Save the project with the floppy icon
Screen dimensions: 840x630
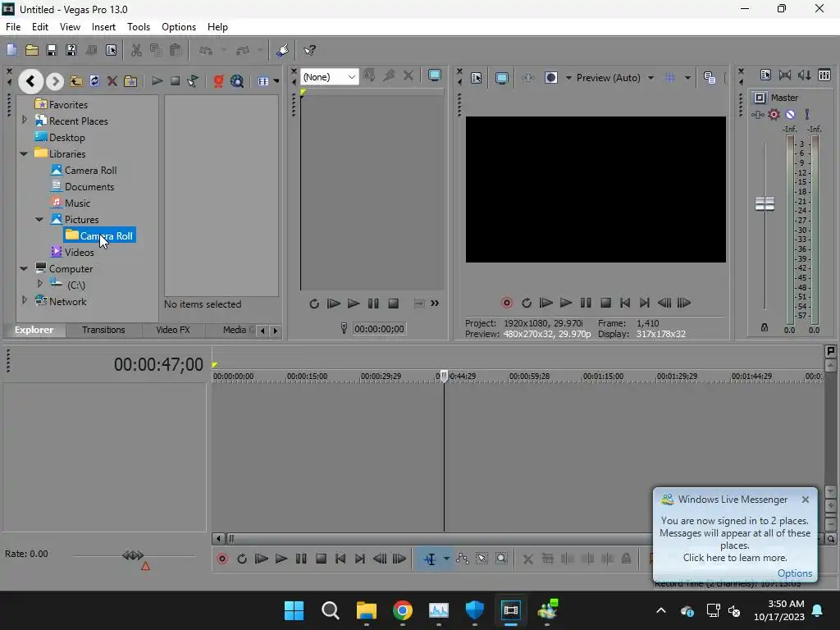(52, 50)
